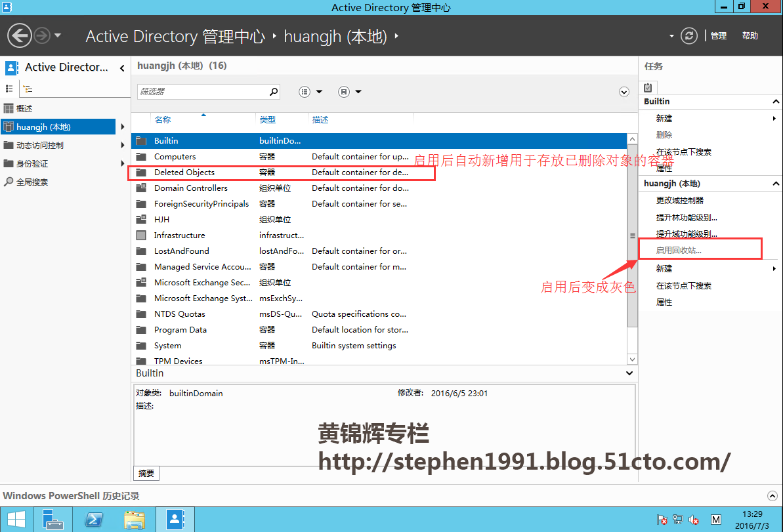Switch navigation pane to list view

tap(9, 89)
